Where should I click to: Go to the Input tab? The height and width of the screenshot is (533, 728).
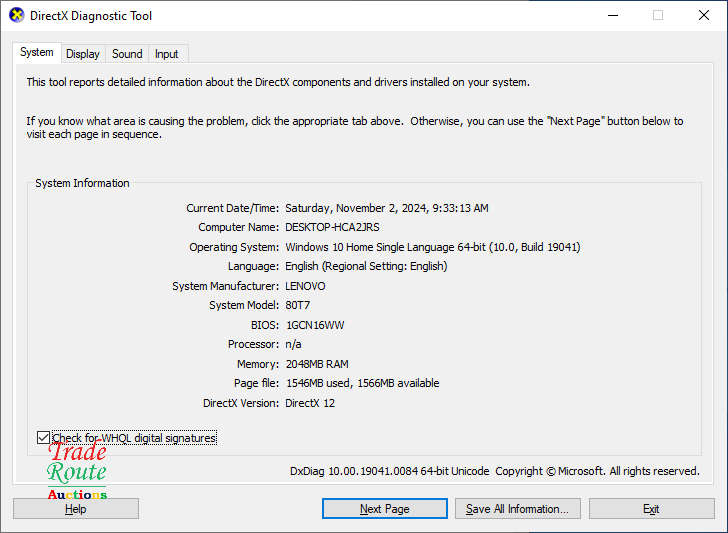coord(167,54)
